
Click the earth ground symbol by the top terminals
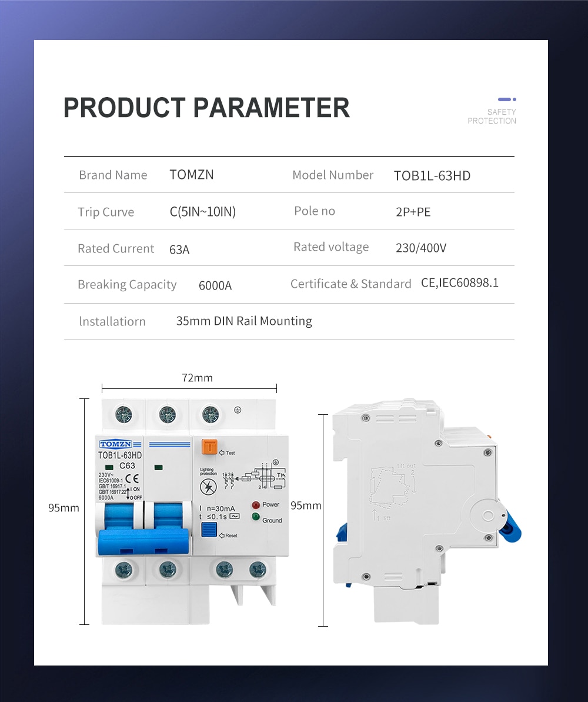click(x=238, y=410)
